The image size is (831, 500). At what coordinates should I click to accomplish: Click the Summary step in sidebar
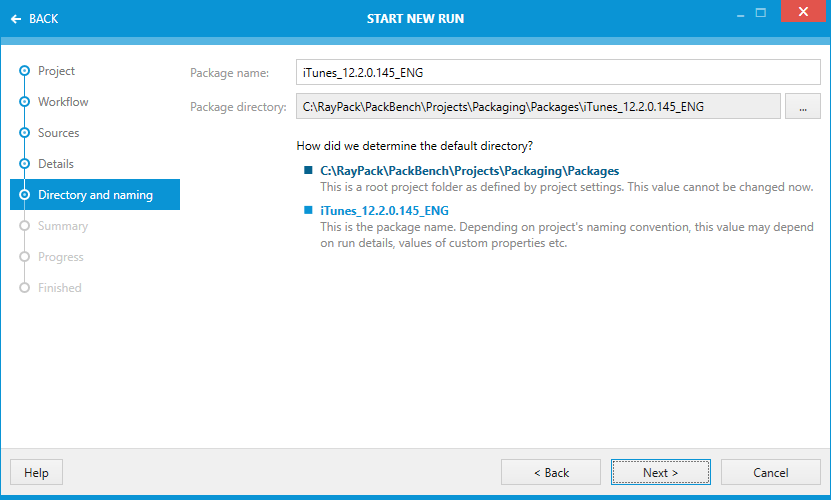[x=63, y=226]
